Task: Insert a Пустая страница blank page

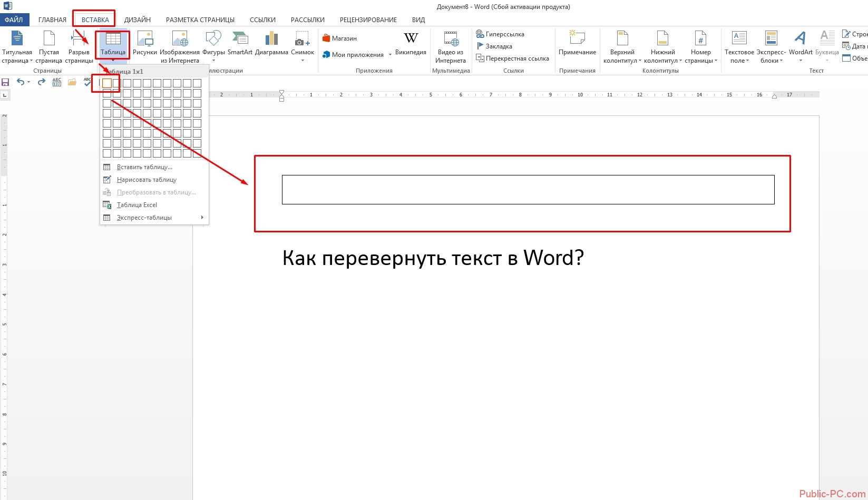Action: [49, 47]
